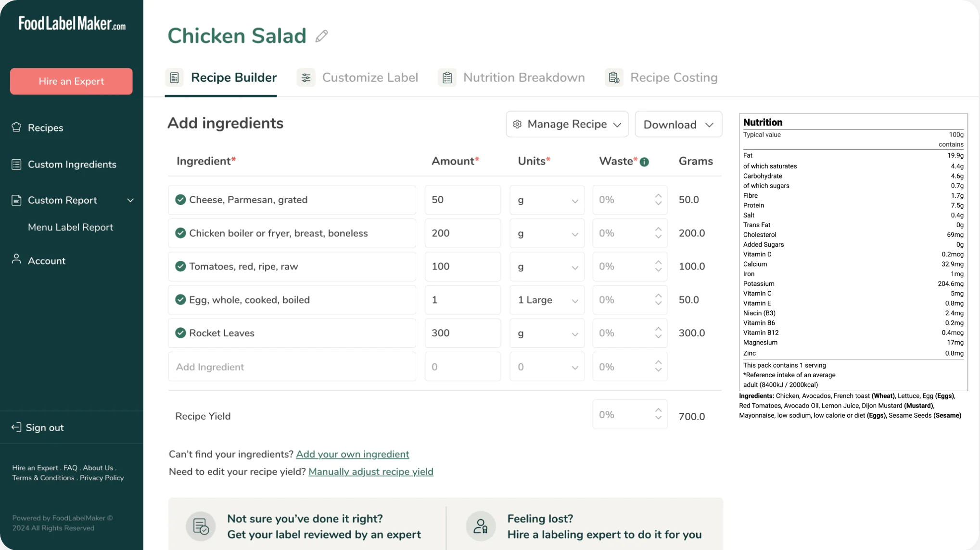Toggle the checkmark on Rocket Leaves ingredient
The height and width of the screenshot is (550, 980).
click(x=180, y=333)
